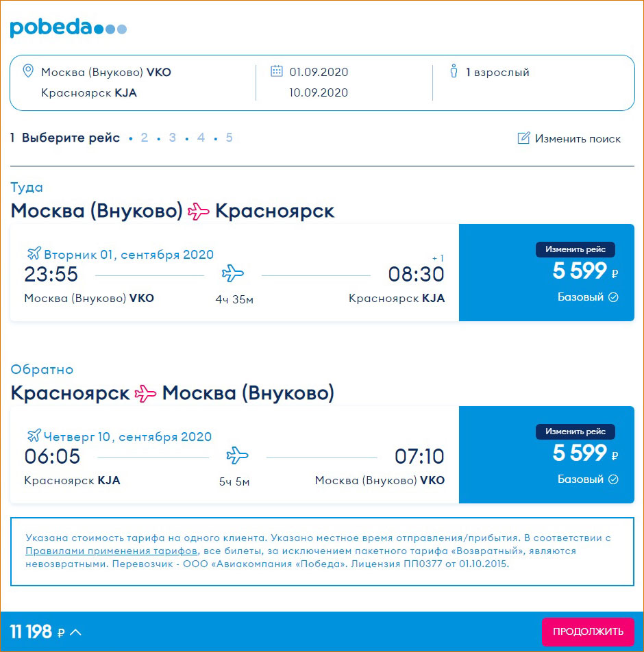
Task: Go to step 2 of booking
Action: click(145, 138)
